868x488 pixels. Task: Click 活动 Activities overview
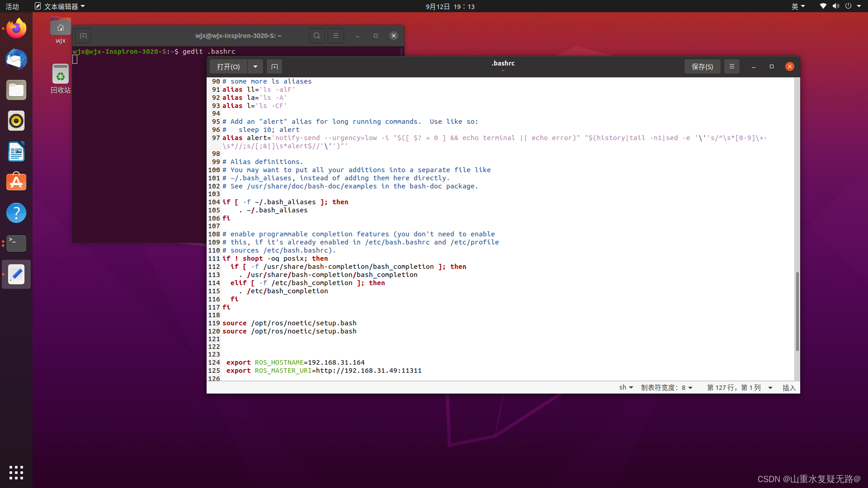[x=12, y=6]
